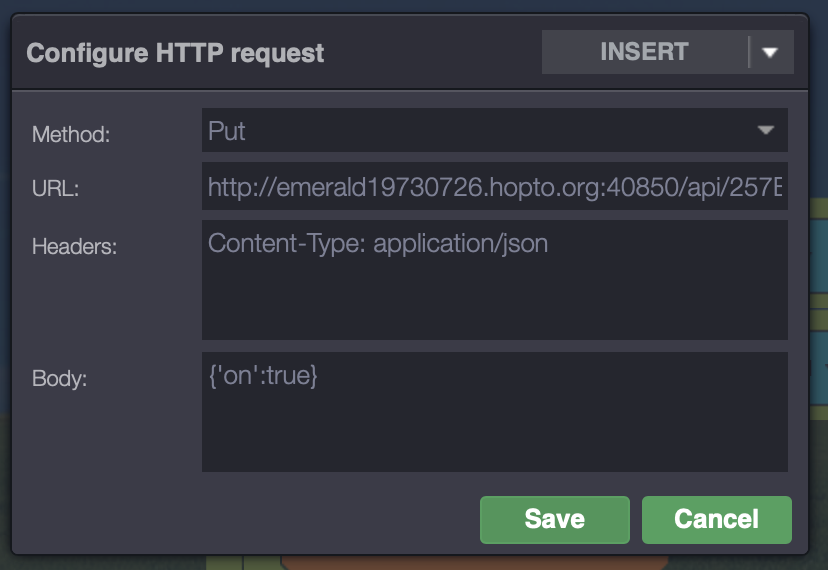Click the Content-Type: application/json header text
The width and height of the screenshot is (828, 570).
[x=378, y=243]
